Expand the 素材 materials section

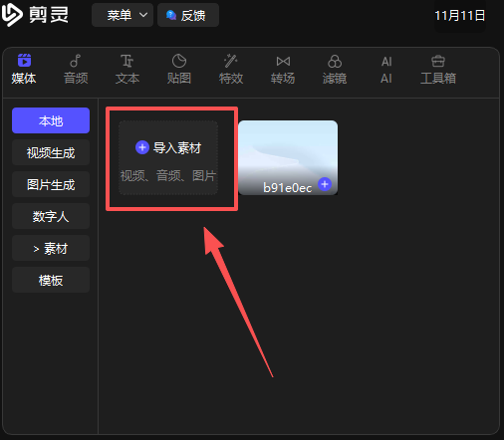coord(51,248)
